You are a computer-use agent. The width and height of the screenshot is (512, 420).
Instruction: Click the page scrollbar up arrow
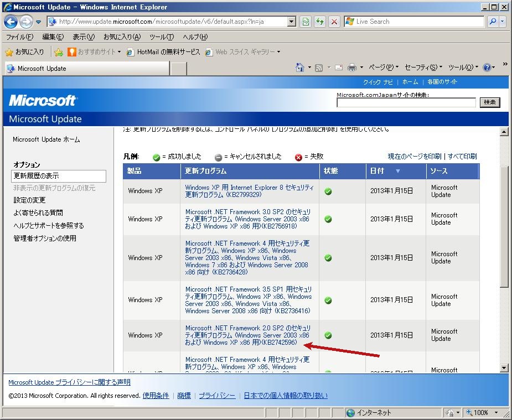504,132
